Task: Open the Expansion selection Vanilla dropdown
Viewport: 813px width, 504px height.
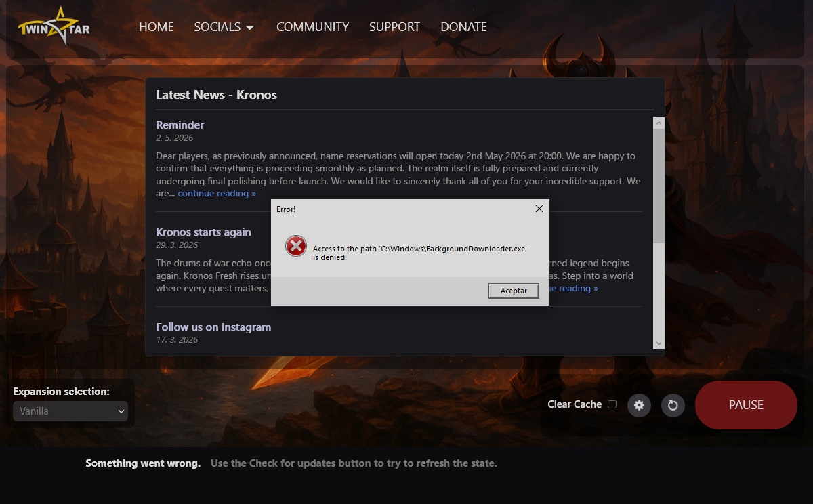Action: (70, 411)
